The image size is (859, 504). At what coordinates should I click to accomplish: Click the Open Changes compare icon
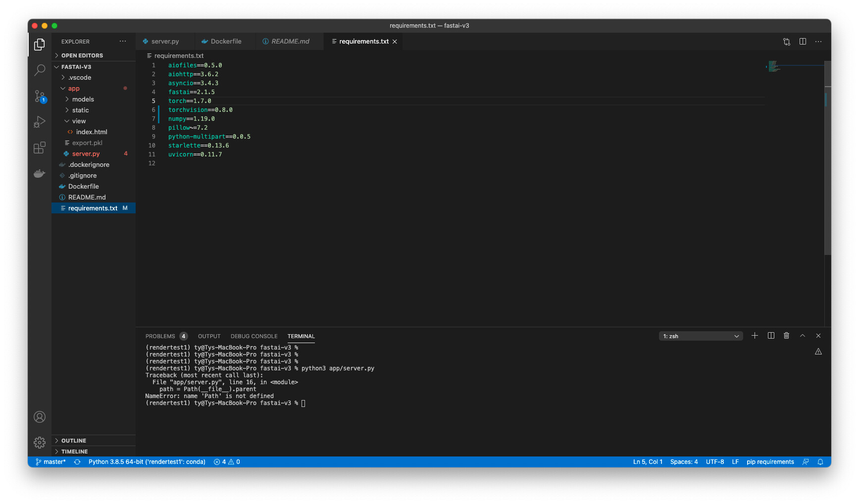(x=787, y=42)
